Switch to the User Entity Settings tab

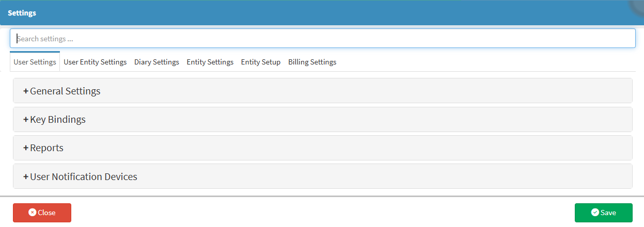tap(95, 62)
